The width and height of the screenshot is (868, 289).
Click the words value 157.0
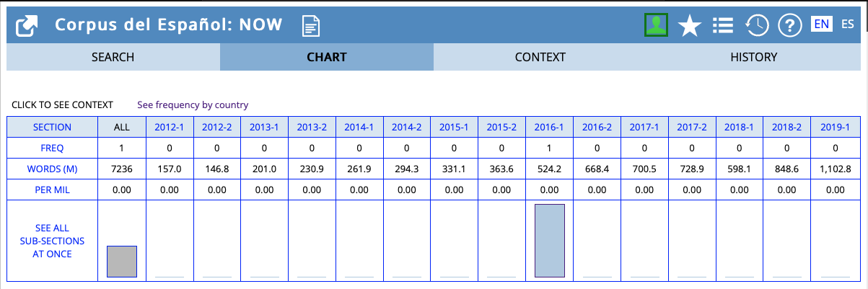tap(170, 168)
